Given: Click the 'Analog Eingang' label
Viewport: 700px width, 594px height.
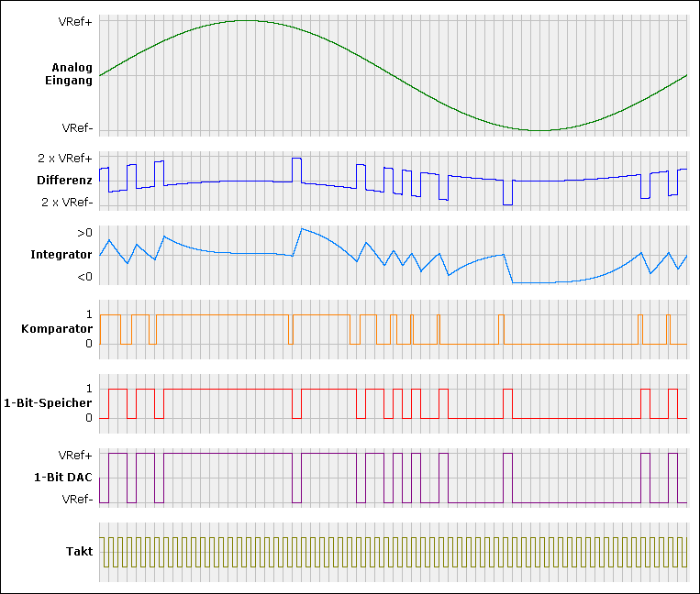Looking at the screenshot, I should coord(69,74).
